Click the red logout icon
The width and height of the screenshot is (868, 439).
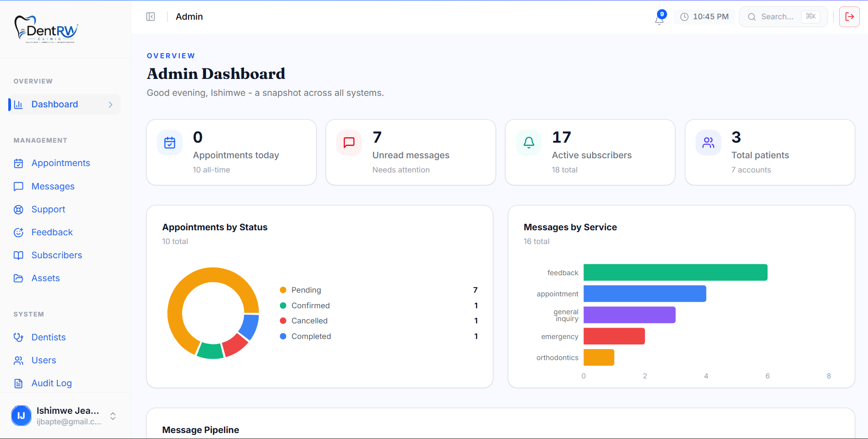[x=849, y=17]
